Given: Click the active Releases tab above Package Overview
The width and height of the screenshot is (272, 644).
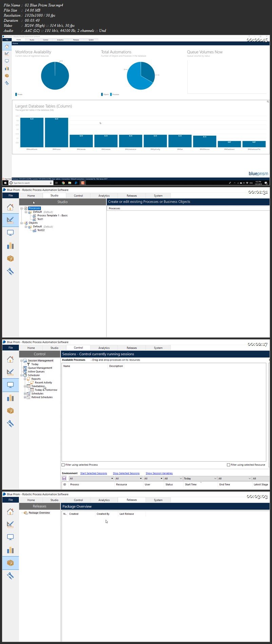Looking at the screenshot, I should 132,500.
